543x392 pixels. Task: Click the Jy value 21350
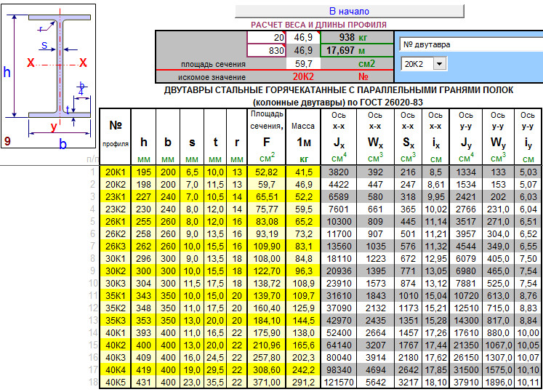pyautogui.click(x=466, y=345)
